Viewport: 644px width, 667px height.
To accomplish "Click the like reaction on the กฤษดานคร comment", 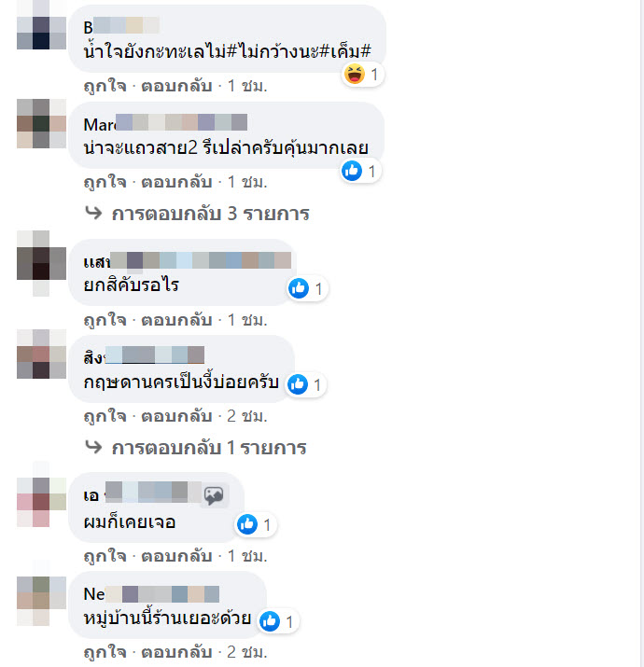I will [298, 384].
